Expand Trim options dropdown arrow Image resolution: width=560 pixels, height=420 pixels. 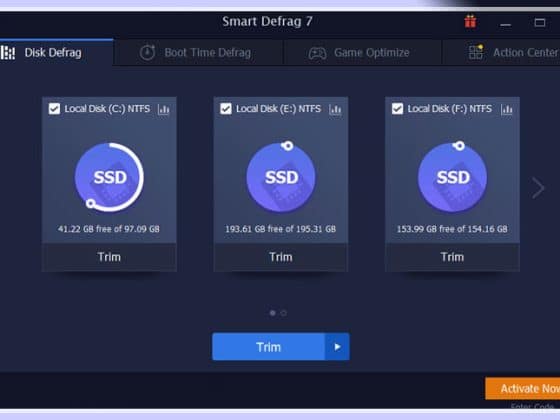click(x=337, y=347)
